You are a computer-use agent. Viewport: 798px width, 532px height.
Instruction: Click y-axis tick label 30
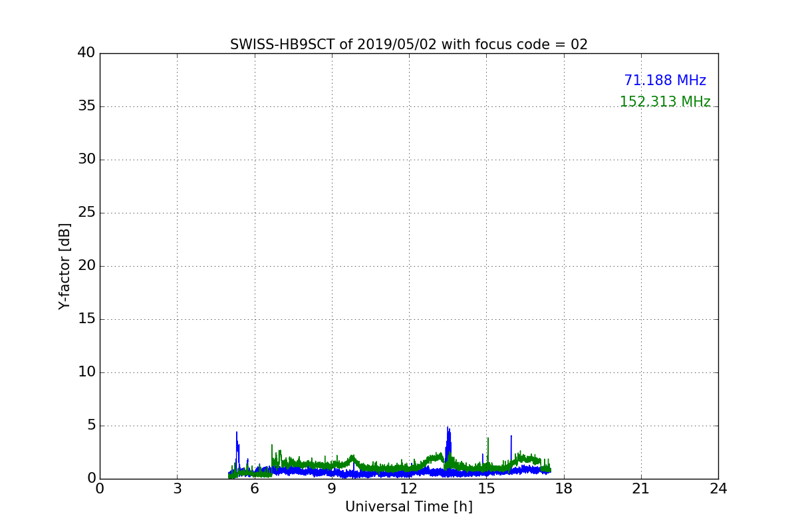coord(86,160)
